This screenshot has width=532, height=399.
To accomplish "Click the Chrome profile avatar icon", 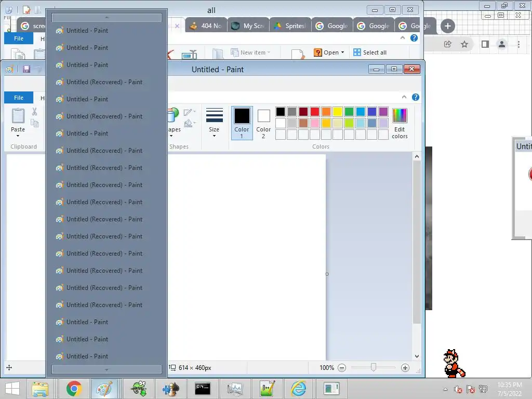I will pos(502,44).
